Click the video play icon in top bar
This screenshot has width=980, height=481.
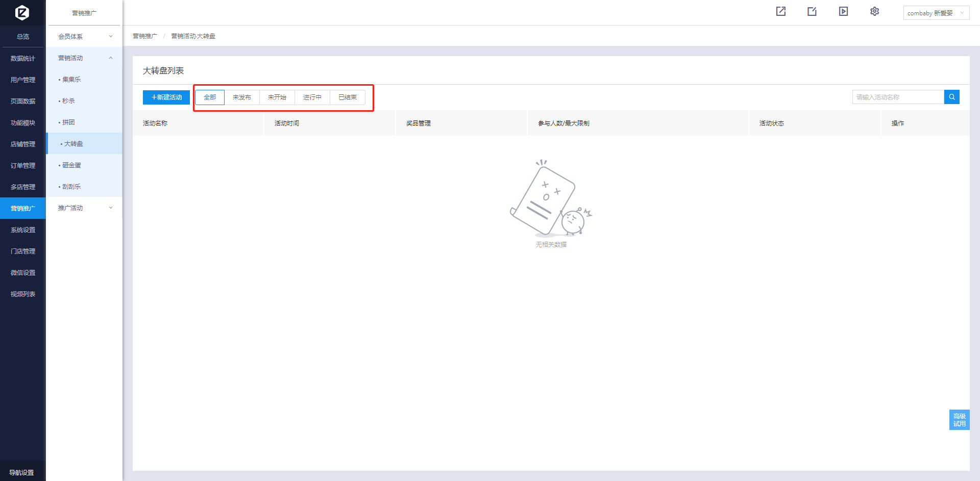(843, 12)
